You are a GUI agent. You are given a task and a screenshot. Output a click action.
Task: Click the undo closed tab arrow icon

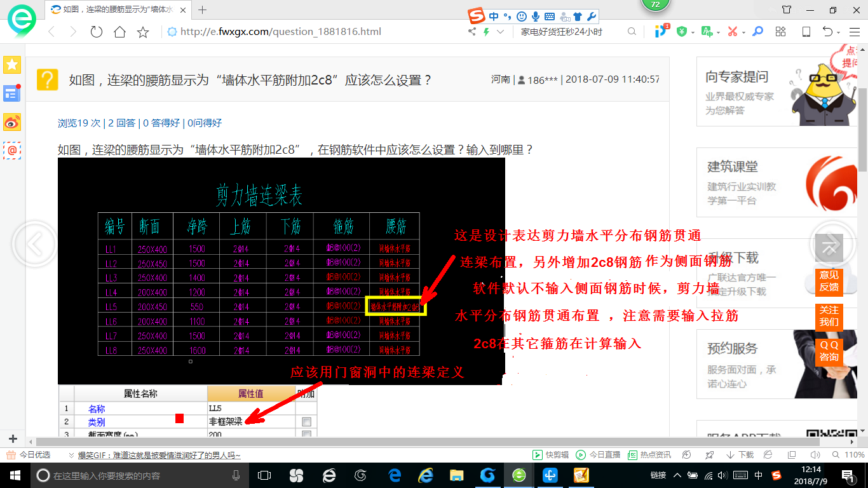[x=827, y=32]
